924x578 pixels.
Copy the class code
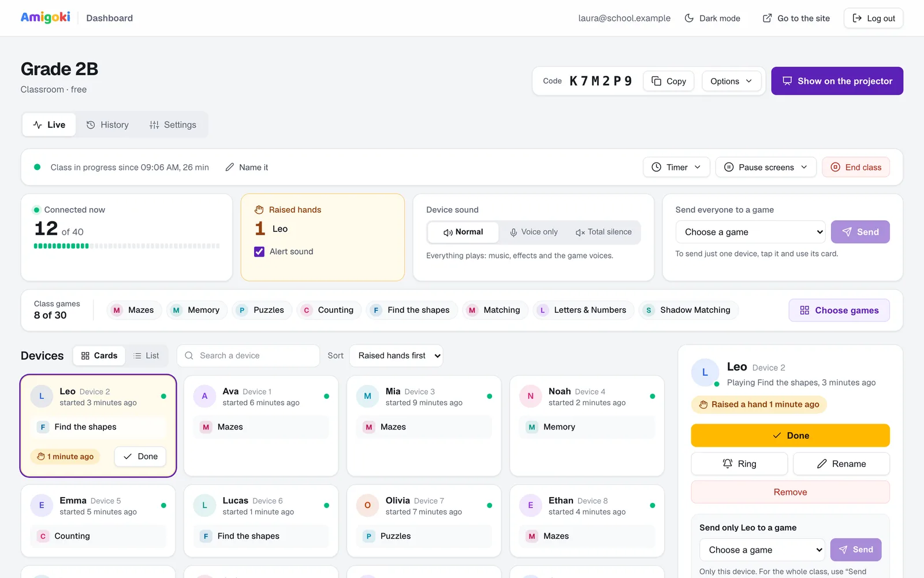(669, 81)
